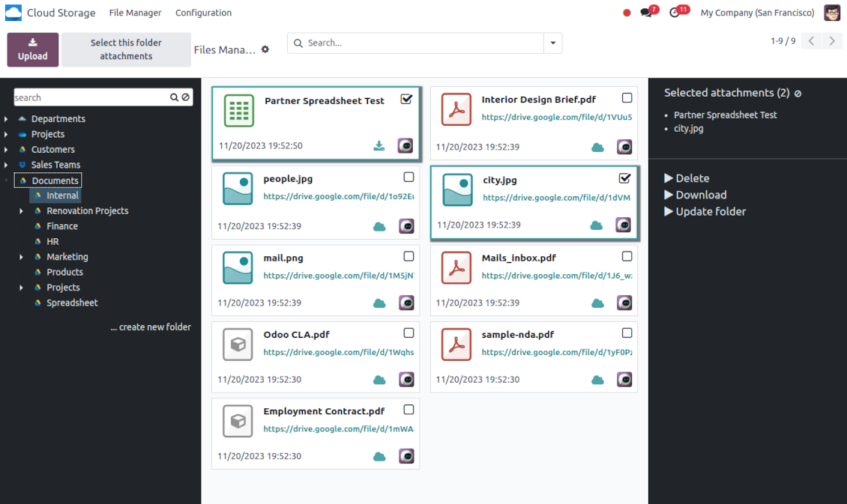847x504 pixels.
Task: Check the Interior Design Brief.pdf checkbox
Action: pyautogui.click(x=627, y=97)
